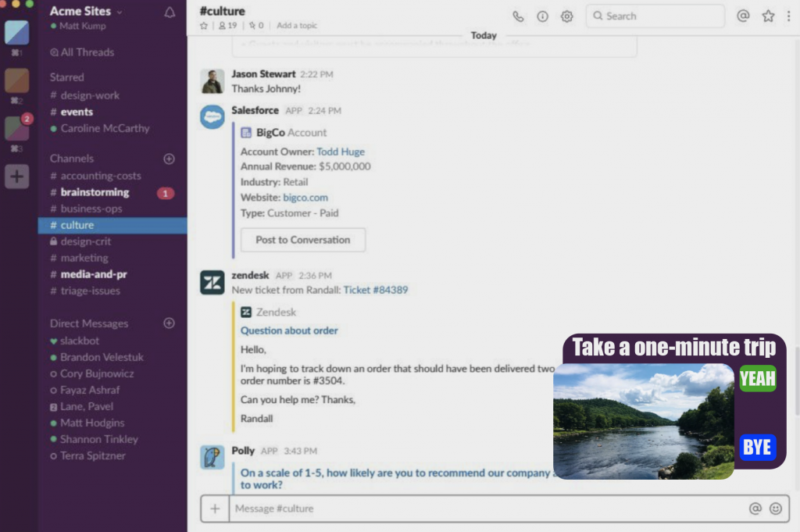Viewport: 800px width, 532px height.
Task: Star the #culture channel
Action: pyautogui.click(x=204, y=26)
